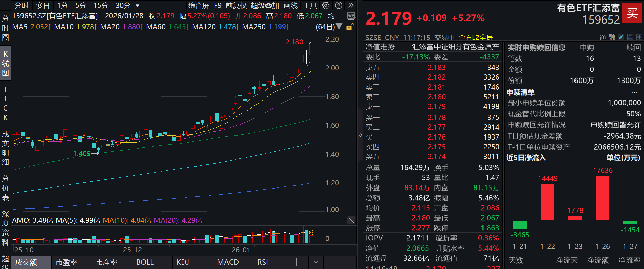Image resolution: width=644 pixels, height=269 pixels.
Task: Click the blue plus add-to-watchlist icon
Action: click(639, 37)
